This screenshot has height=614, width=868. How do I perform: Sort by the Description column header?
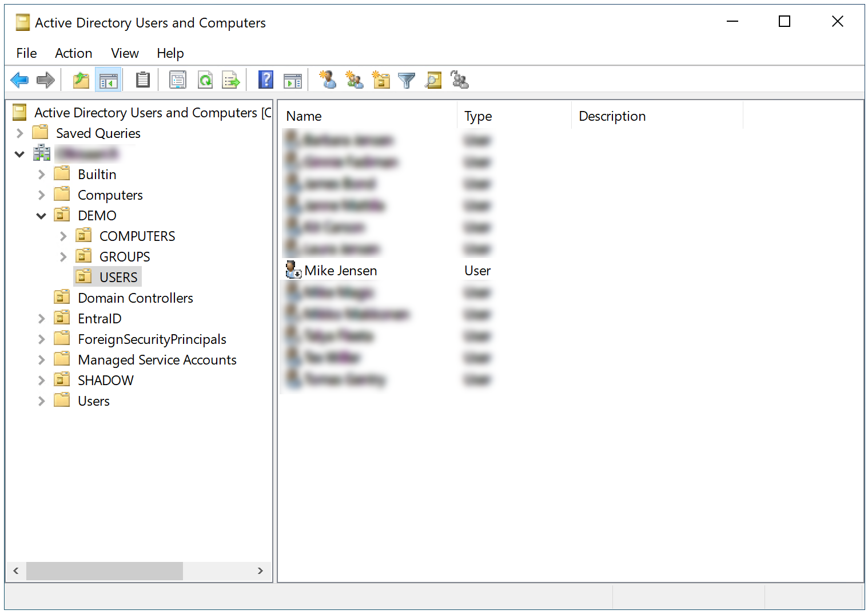pos(657,116)
